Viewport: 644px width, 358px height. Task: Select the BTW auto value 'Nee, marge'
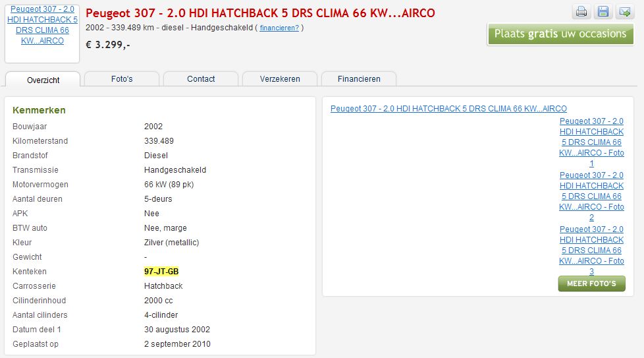click(165, 228)
